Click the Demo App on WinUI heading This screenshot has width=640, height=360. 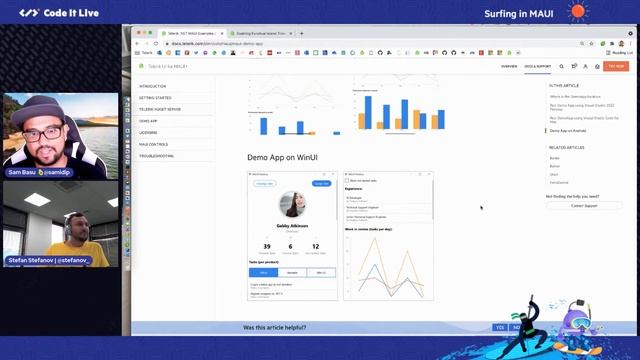coord(282,158)
